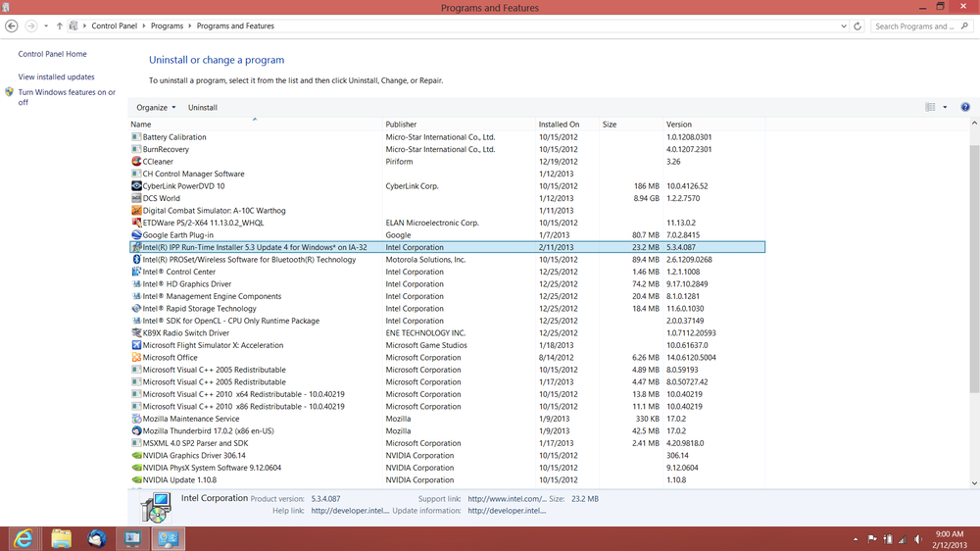Screen dimensions: 980x551
Task: Select the CCleaner icon in list
Action: click(x=136, y=162)
